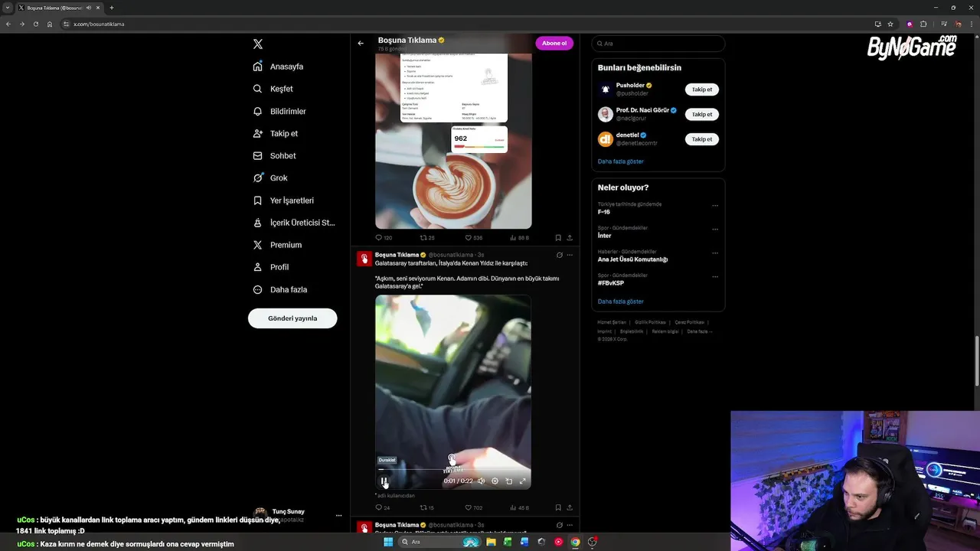Image resolution: width=980 pixels, height=551 pixels.
Task: Open Profil page
Action: 271,267
